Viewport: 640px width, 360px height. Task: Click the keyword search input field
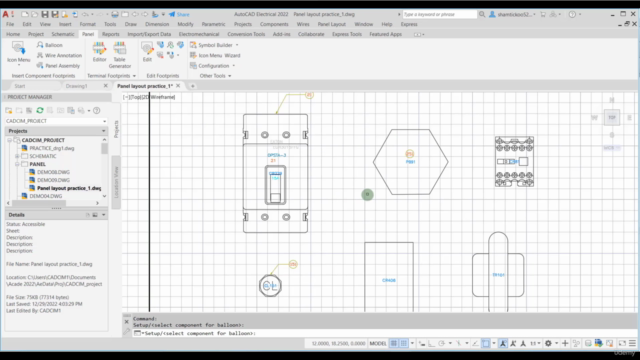439,14
